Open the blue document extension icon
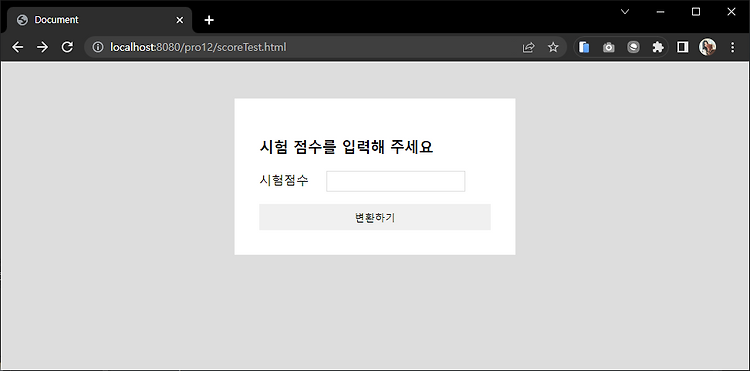 click(584, 47)
